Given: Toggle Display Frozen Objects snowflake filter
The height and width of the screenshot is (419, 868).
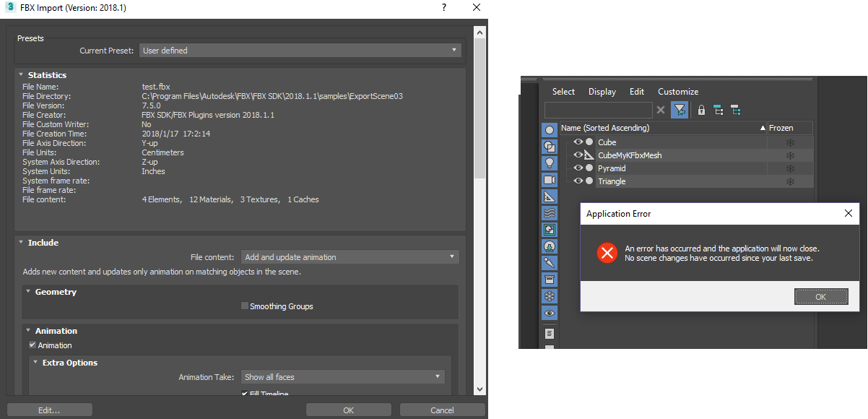Looking at the screenshot, I should click(x=550, y=296).
